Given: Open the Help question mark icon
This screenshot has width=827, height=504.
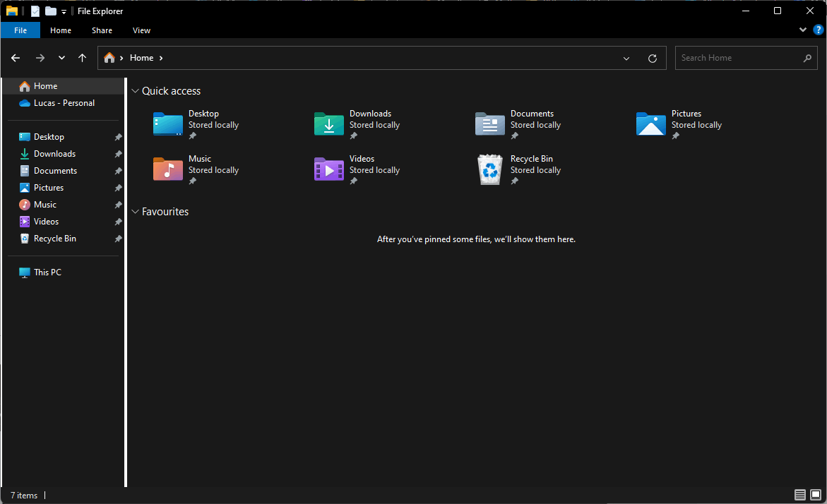Looking at the screenshot, I should click(x=819, y=30).
